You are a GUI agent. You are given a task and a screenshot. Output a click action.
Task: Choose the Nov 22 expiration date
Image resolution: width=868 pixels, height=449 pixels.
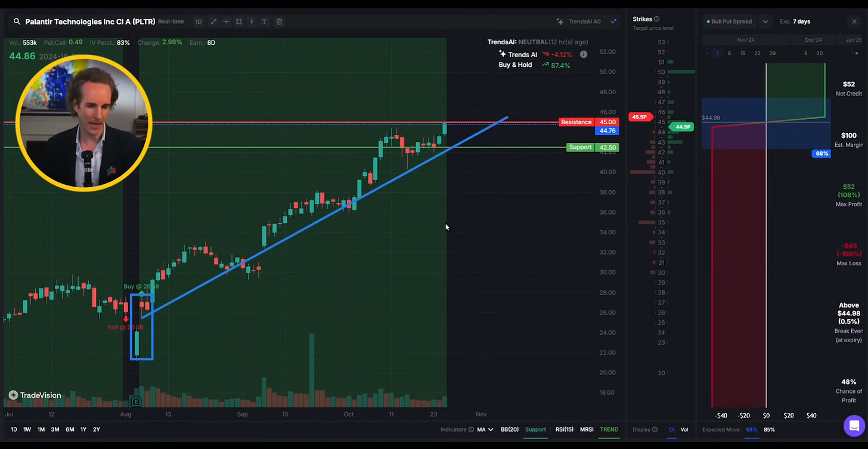click(x=757, y=53)
